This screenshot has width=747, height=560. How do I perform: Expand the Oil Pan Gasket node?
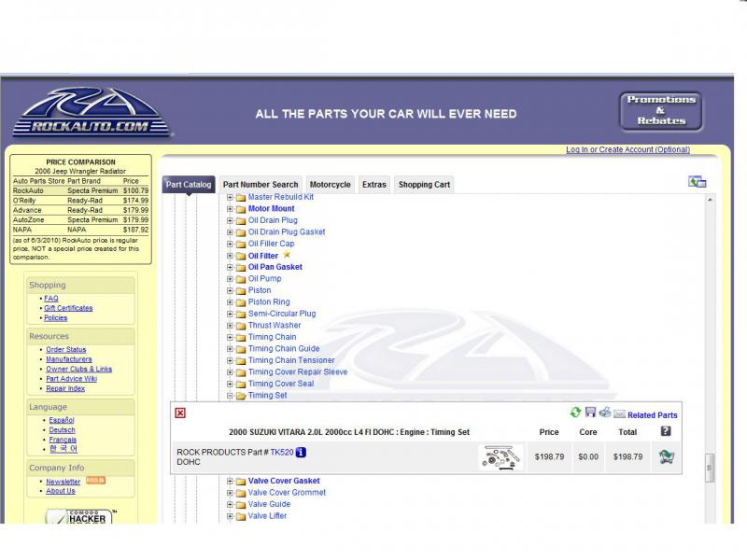(230, 267)
